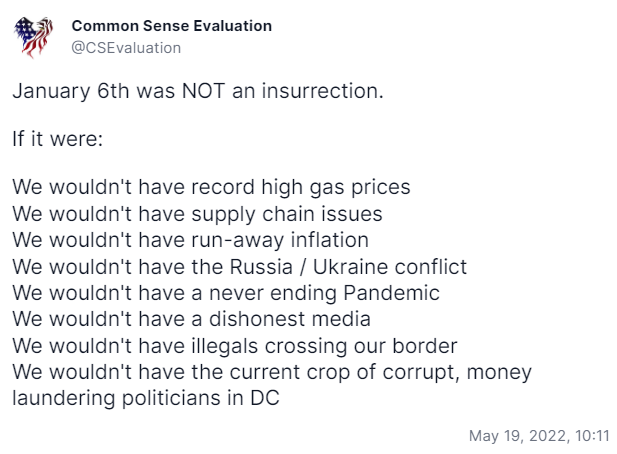Select the supply chain issues line
617x454 pixels.
click(x=197, y=214)
